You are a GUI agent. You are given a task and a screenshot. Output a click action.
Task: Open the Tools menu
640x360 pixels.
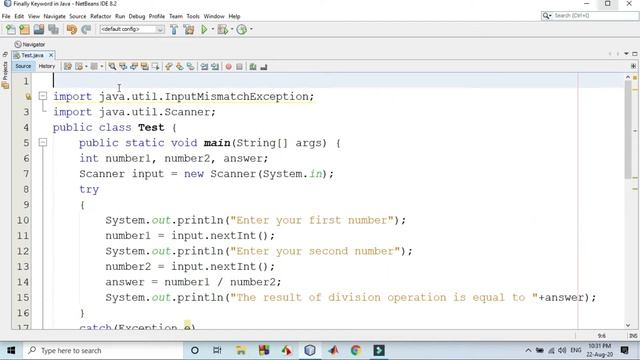(x=193, y=16)
